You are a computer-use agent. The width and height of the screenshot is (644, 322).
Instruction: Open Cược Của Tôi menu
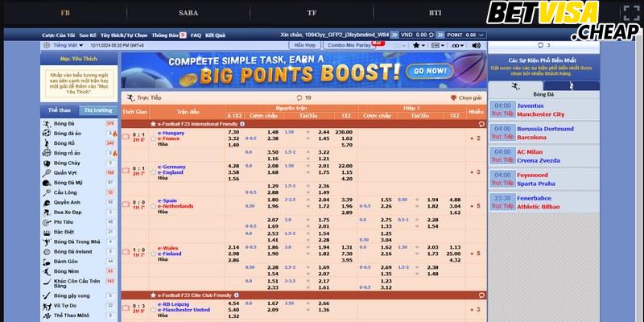[58, 35]
